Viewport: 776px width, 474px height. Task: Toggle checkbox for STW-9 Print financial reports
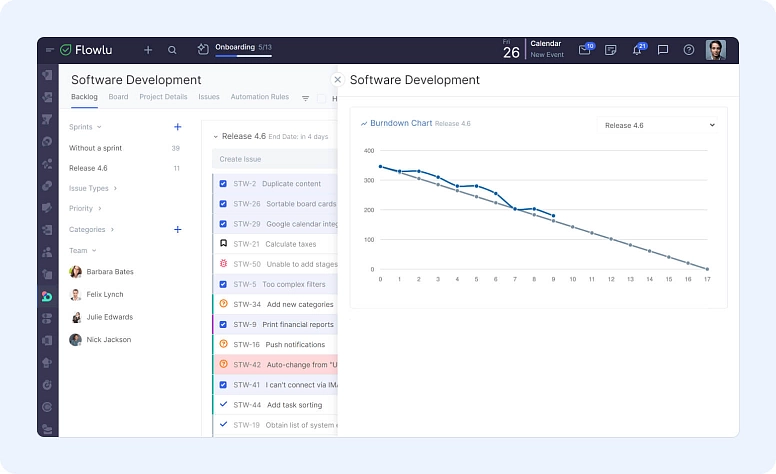click(x=223, y=324)
